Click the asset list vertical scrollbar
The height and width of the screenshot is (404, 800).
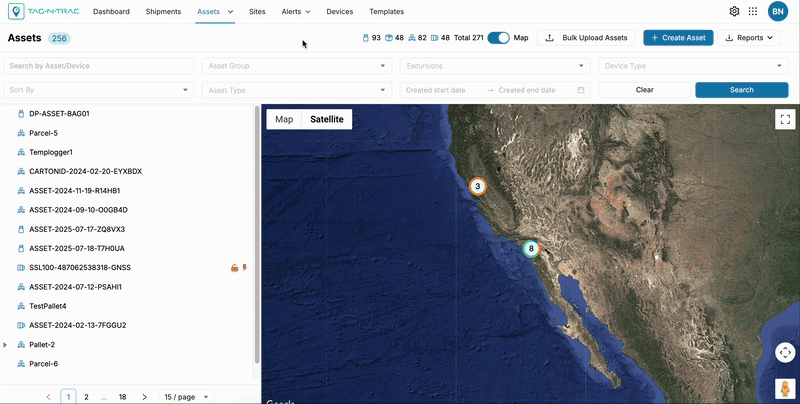tap(257, 235)
